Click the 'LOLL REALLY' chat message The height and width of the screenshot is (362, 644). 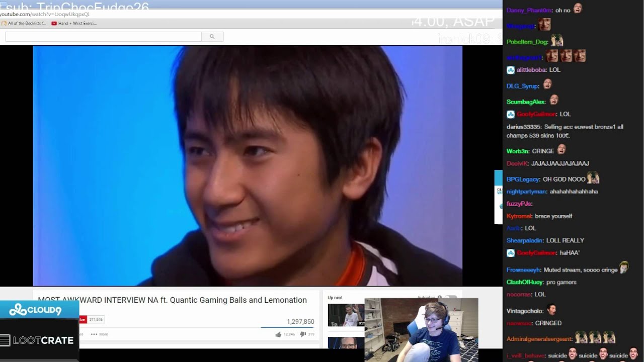tap(565, 240)
